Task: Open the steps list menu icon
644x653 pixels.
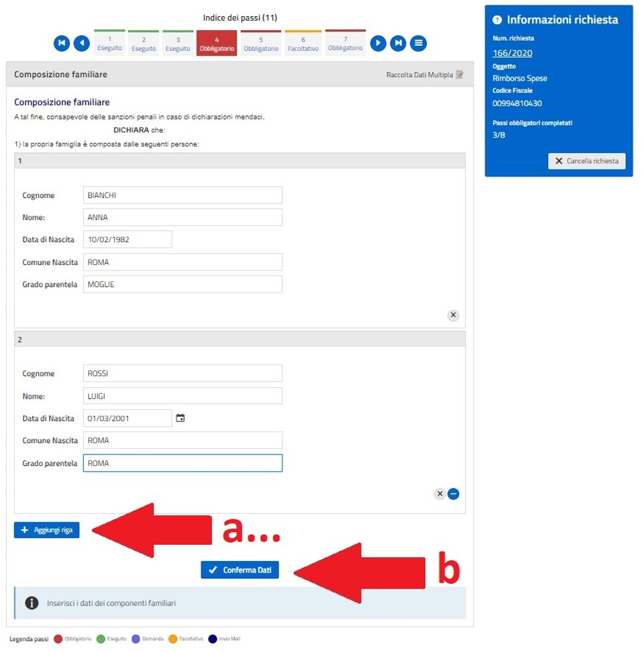Action: [x=419, y=44]
